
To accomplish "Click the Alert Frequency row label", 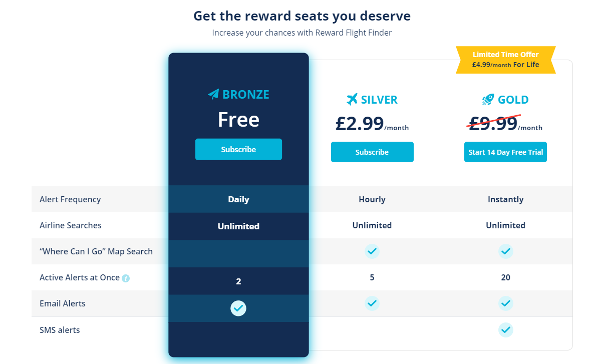I will coord(70,199).
